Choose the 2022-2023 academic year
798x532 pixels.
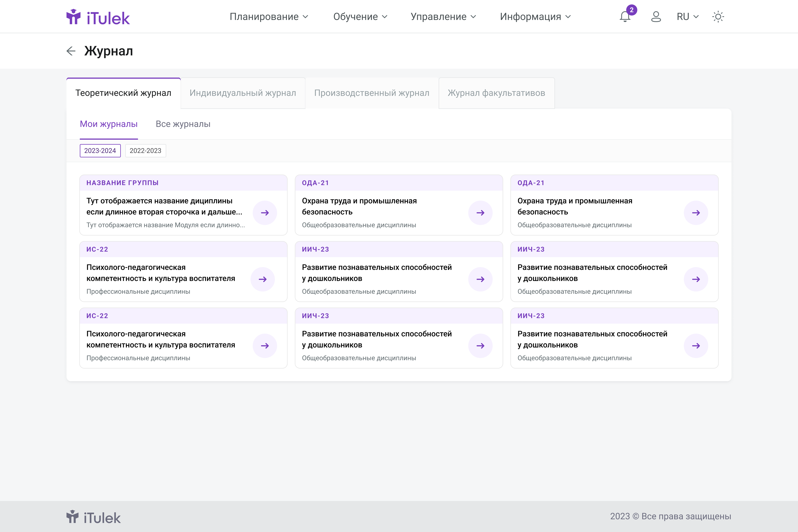(x=146, y=151)
